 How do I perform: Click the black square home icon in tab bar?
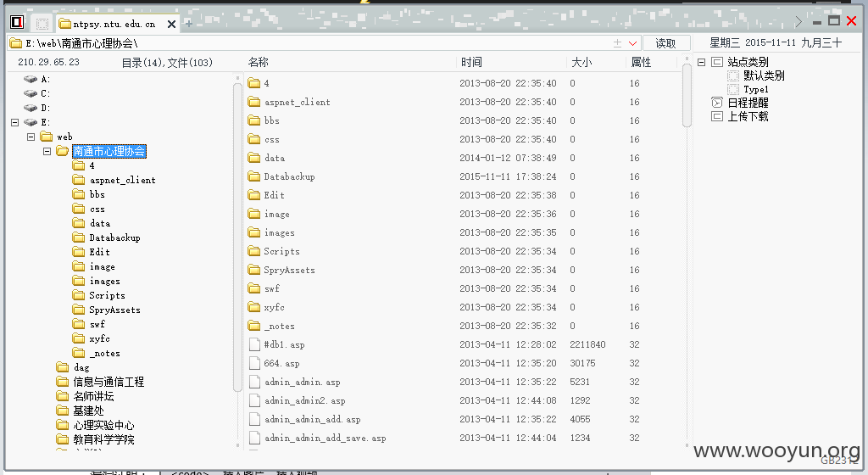coord(17,22)
